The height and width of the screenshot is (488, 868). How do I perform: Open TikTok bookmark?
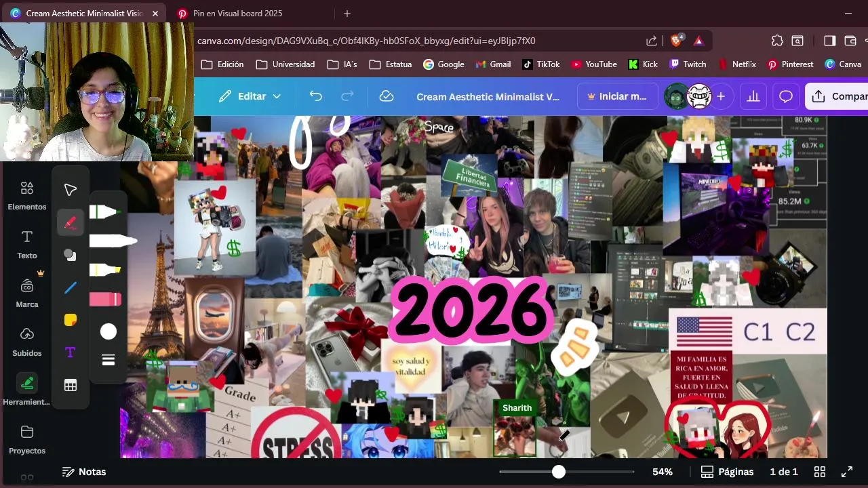tap(541, 64)
